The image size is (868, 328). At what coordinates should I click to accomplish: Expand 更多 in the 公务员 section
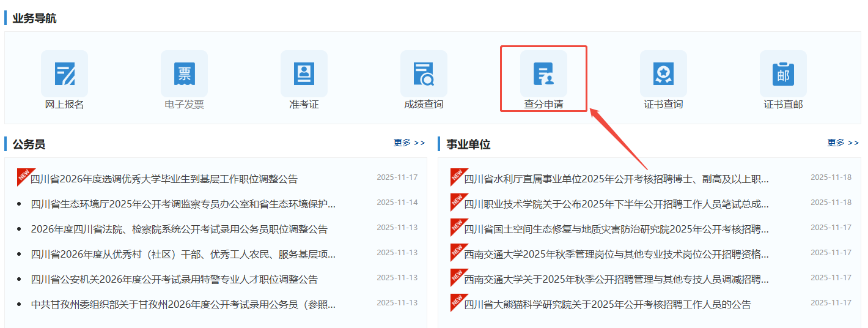click(409, 143)
